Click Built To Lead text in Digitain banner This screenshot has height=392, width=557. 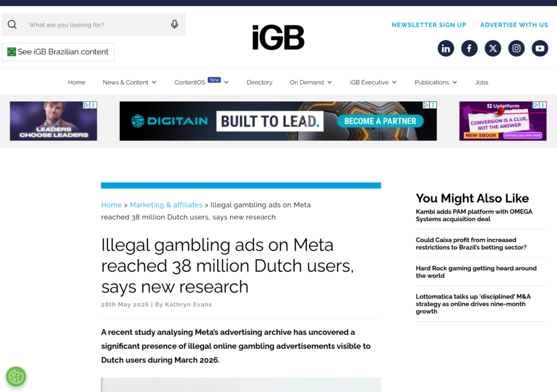(270, 121)
